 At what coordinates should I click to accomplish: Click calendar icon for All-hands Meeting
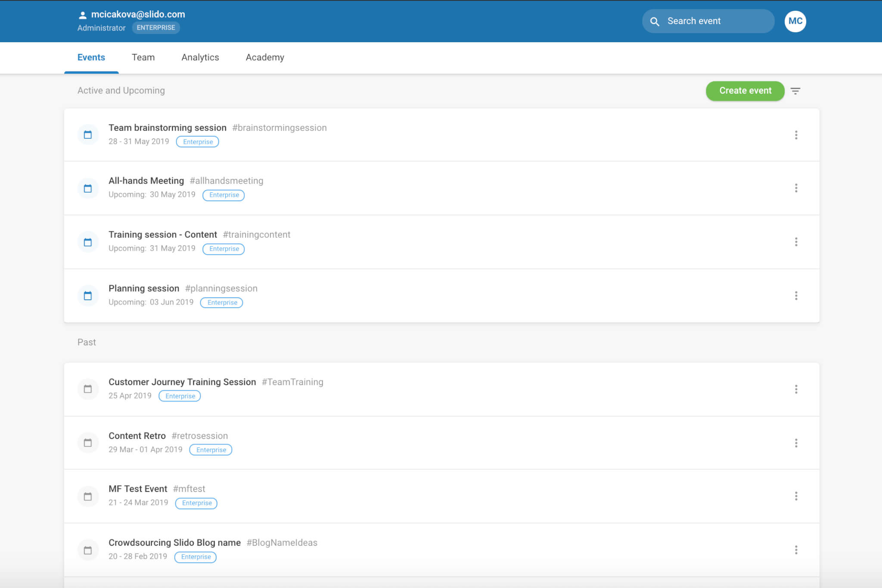tap(88, 188)
